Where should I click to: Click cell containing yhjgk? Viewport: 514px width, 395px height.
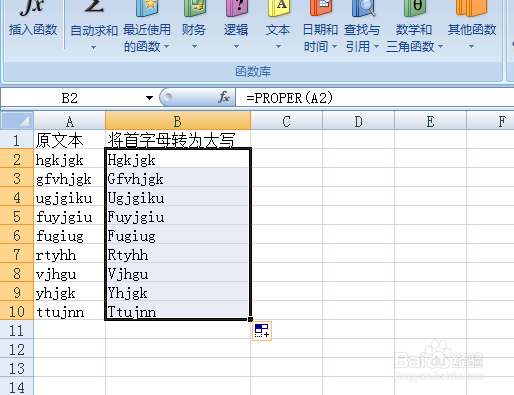pyautogui.click(x=69, y=292)
